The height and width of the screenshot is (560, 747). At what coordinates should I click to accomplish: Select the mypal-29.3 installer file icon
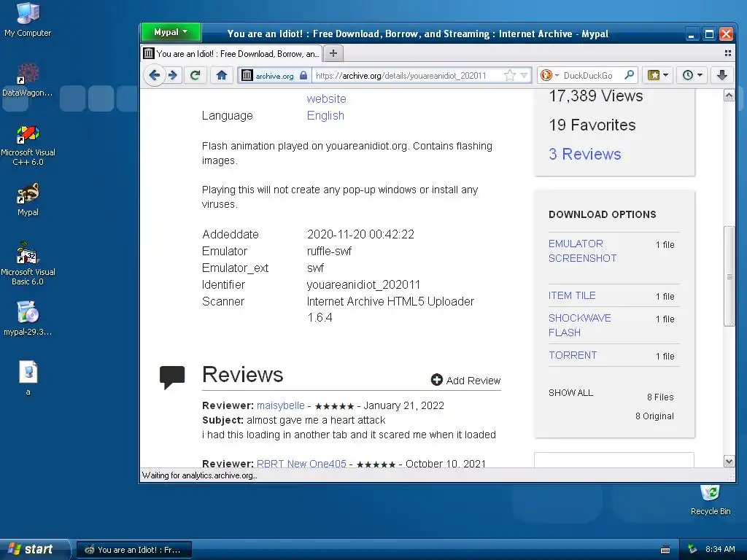point(28,319)
